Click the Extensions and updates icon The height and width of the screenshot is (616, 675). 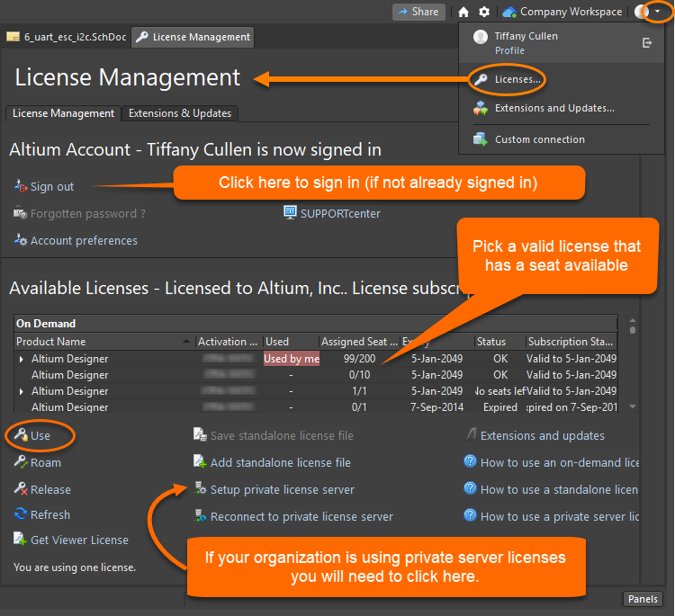click(471, 434)
